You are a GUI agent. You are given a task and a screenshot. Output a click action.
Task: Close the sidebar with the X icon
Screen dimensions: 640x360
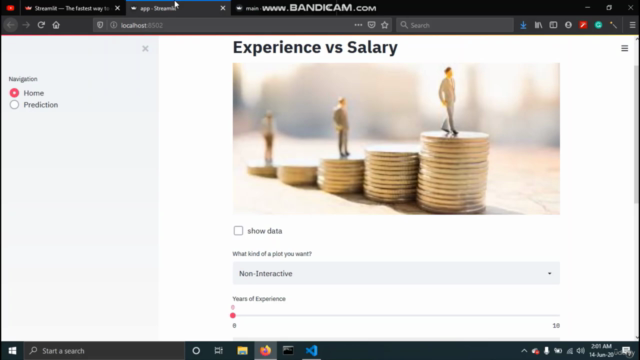(145, 49)
